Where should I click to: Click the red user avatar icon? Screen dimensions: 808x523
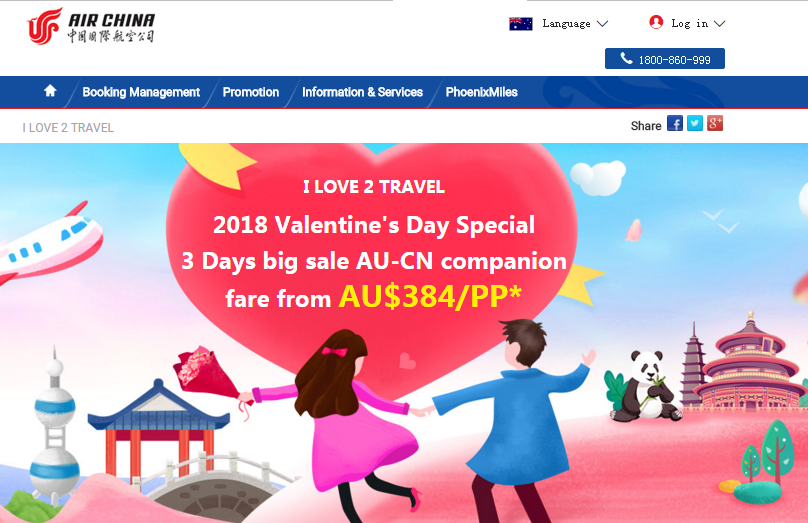coord(656,22)
